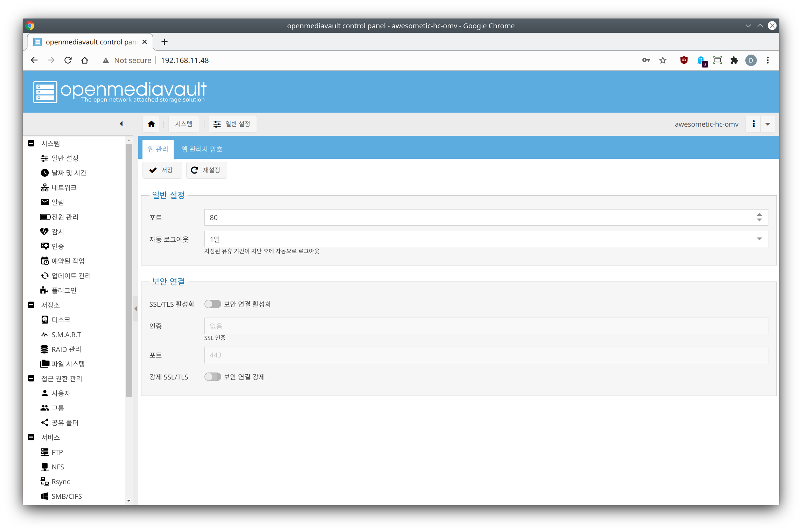Open the S.M.A.R.T sidebar item

(x=66, y=335)
